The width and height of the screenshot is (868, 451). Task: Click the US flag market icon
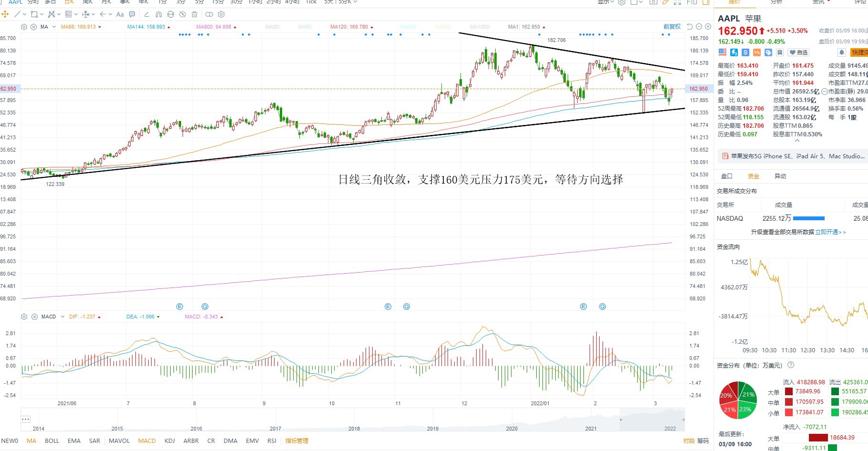coord(723,52)
